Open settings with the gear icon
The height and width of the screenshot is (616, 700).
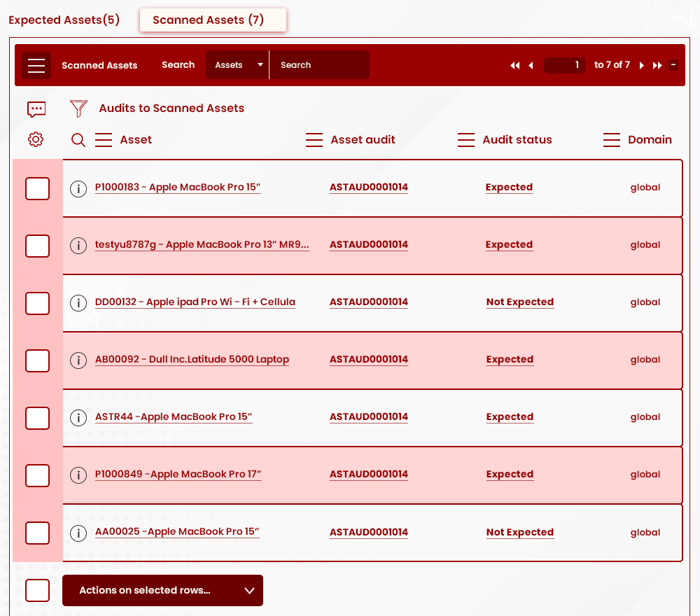[36, 139]
